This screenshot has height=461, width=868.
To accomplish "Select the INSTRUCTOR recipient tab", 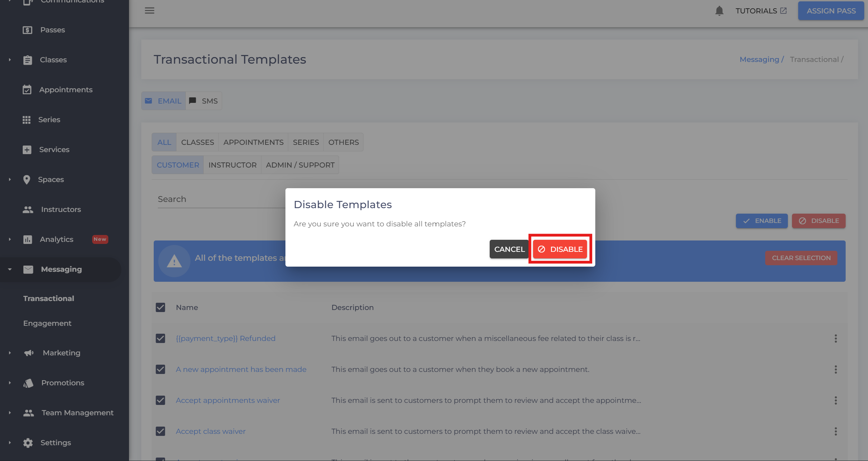I will [x=232, y=165].
